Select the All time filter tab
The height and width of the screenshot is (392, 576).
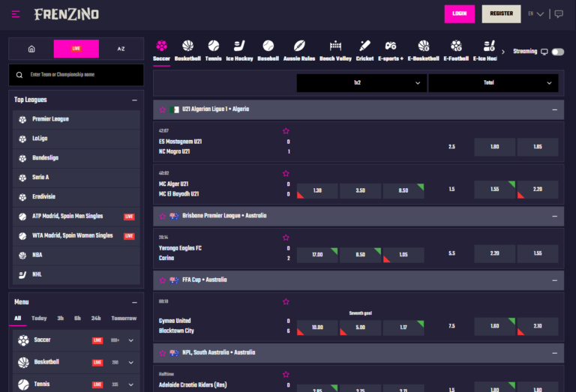coord(18,319)
